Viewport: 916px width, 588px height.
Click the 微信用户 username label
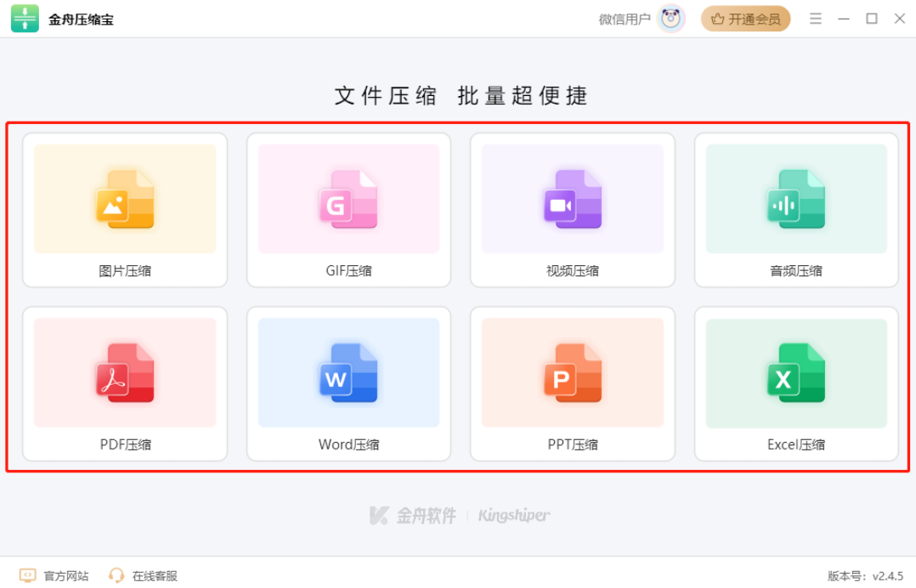[625, 20]
